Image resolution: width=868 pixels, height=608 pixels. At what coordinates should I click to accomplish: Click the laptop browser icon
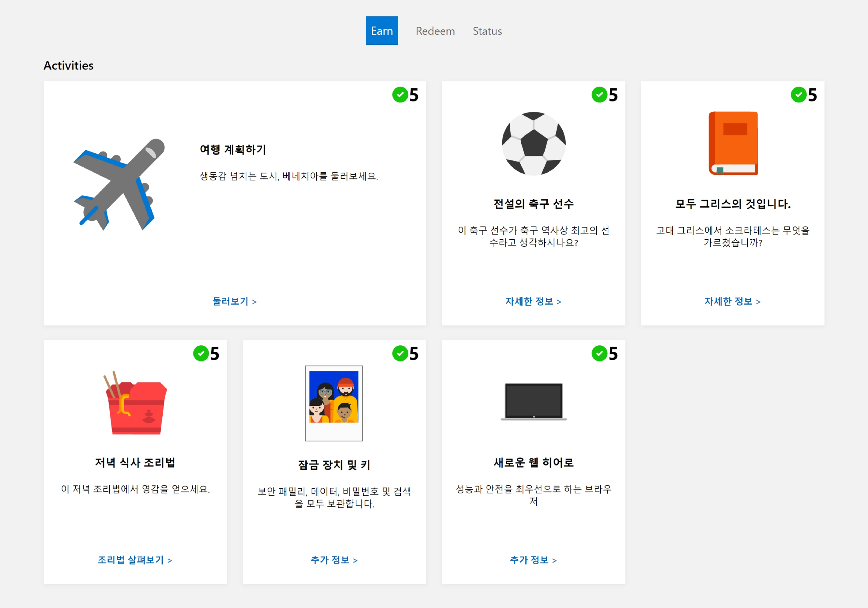point(533,402)
